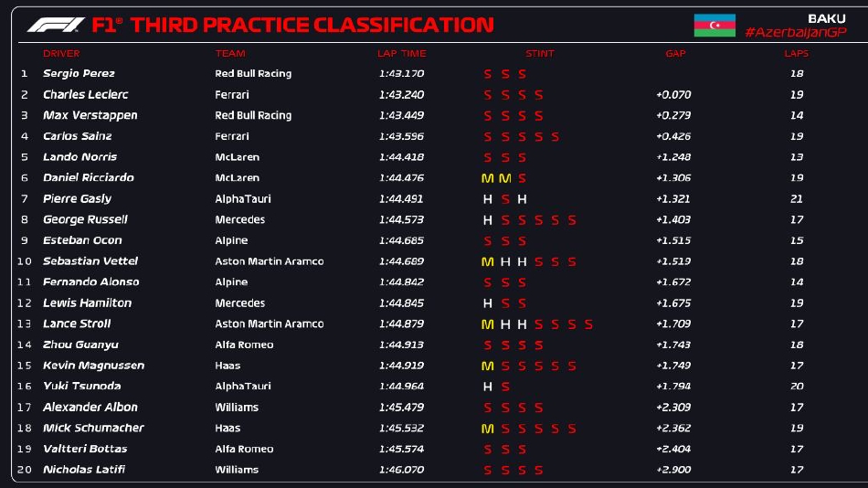Click the white H tyre in Russell's stint
Viewport: 868px width, 488px height.
coord(487,220)
